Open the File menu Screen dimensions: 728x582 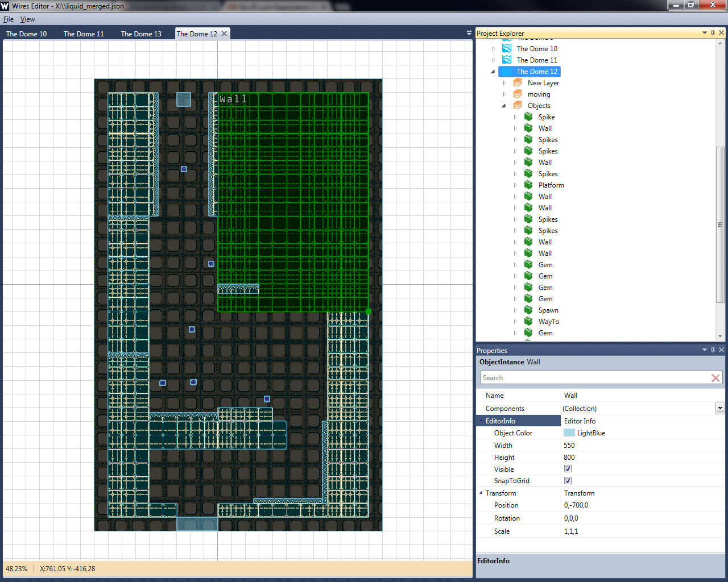(9, 19)
